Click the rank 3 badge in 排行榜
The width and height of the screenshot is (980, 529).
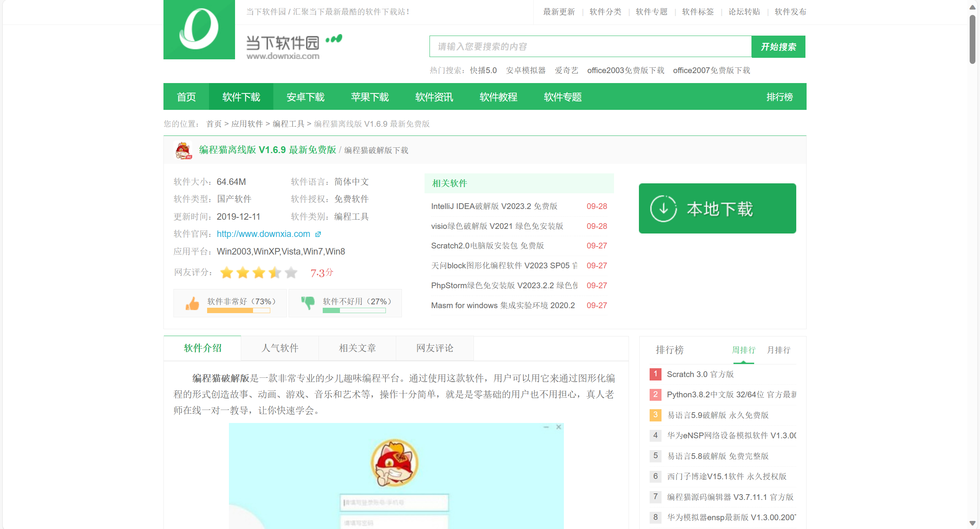(655, 415)
